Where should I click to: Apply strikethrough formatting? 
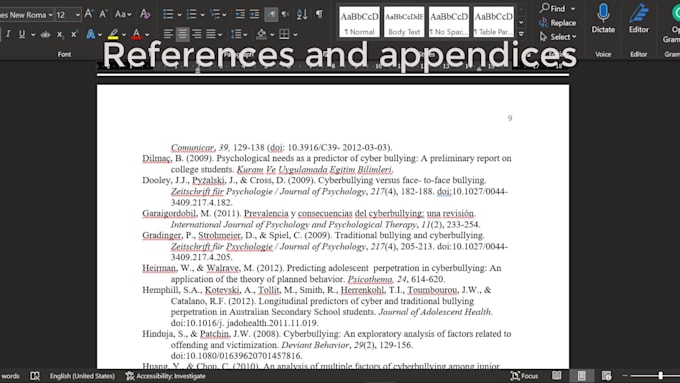point(45,34)
